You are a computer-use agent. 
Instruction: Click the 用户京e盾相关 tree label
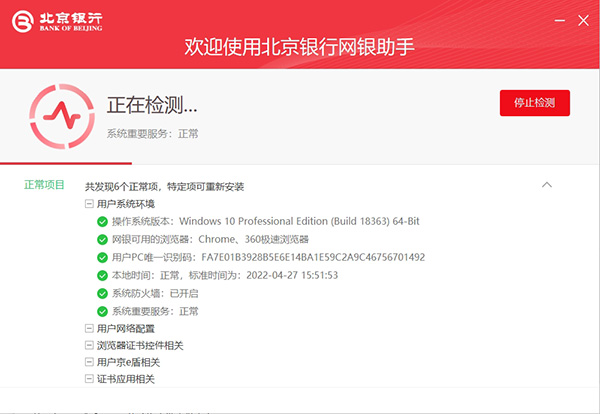[128, 362]
